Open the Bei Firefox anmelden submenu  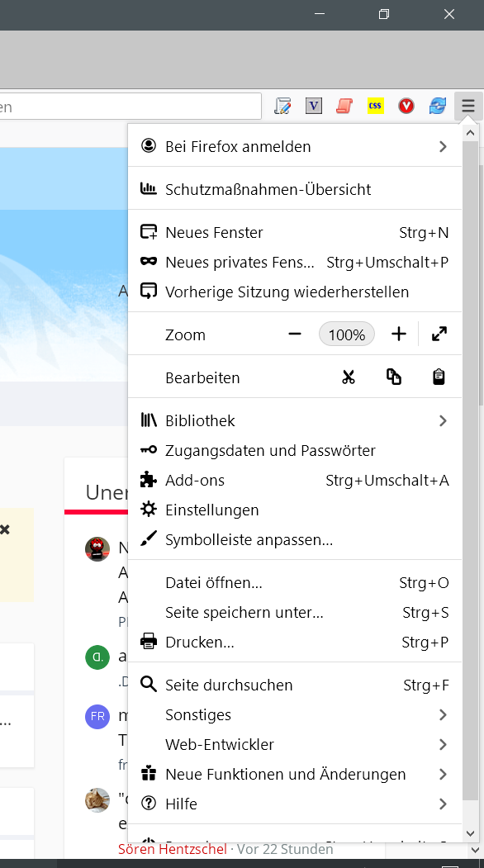pos(295,147)
